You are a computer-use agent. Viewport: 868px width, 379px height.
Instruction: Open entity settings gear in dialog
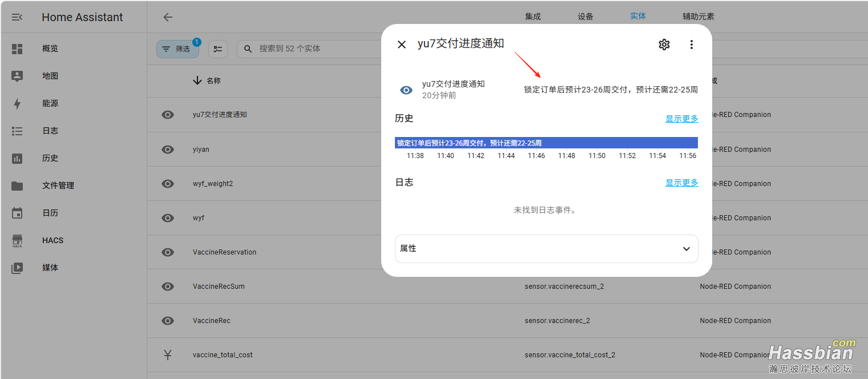click(664, 45)
